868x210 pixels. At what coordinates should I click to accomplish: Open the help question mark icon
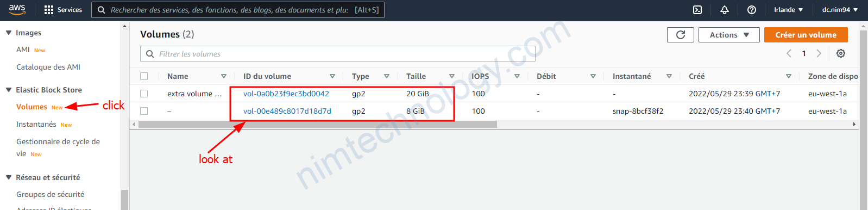click(x=752, y=10)
